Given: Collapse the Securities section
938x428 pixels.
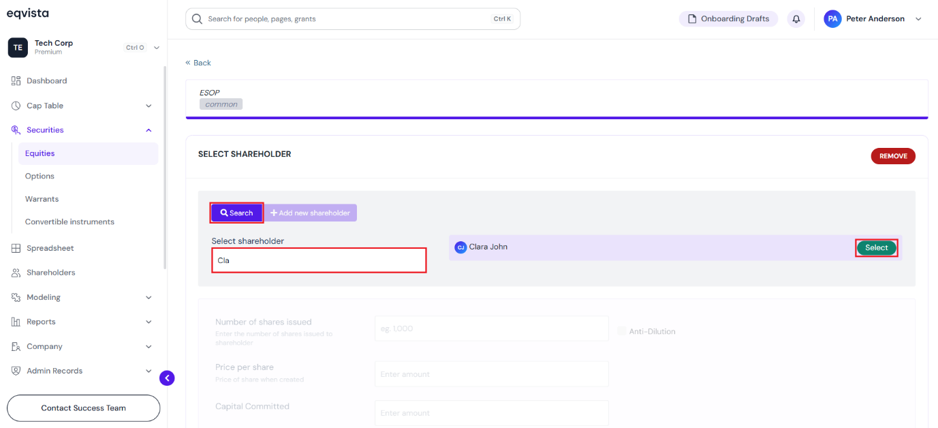Looking at the screenshot, I should tap(148, 130).
